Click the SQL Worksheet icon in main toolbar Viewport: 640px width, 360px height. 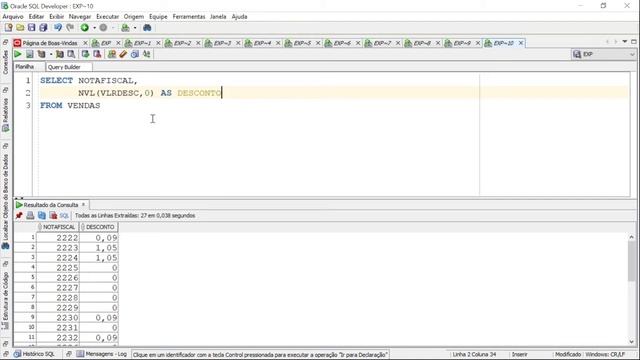click(125, 28)
